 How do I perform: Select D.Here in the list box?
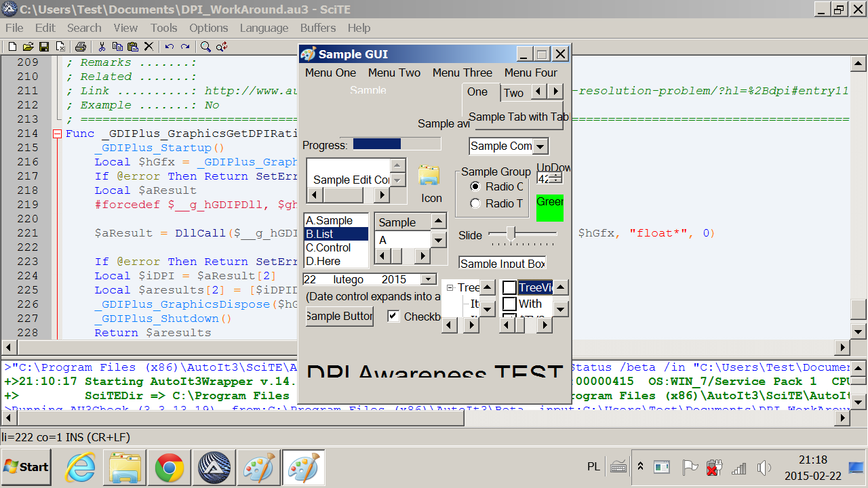(x=336, y=261)
